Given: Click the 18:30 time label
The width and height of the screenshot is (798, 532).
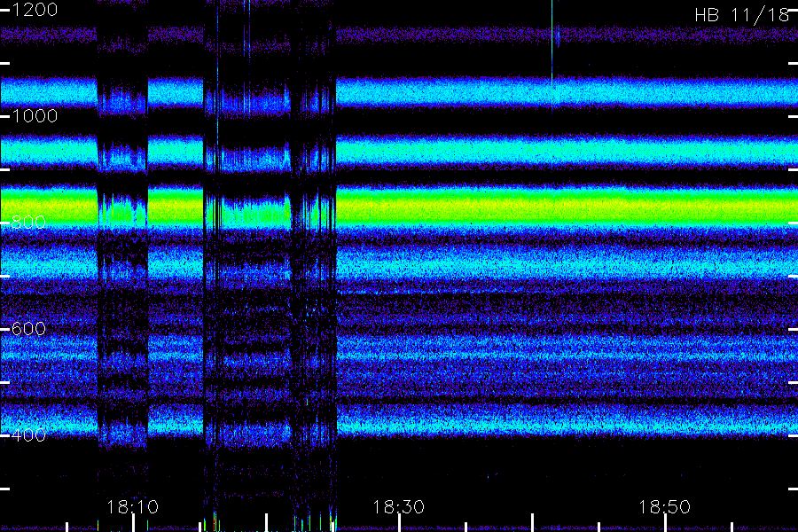Looking at the screenshot, I should (398, 507).
